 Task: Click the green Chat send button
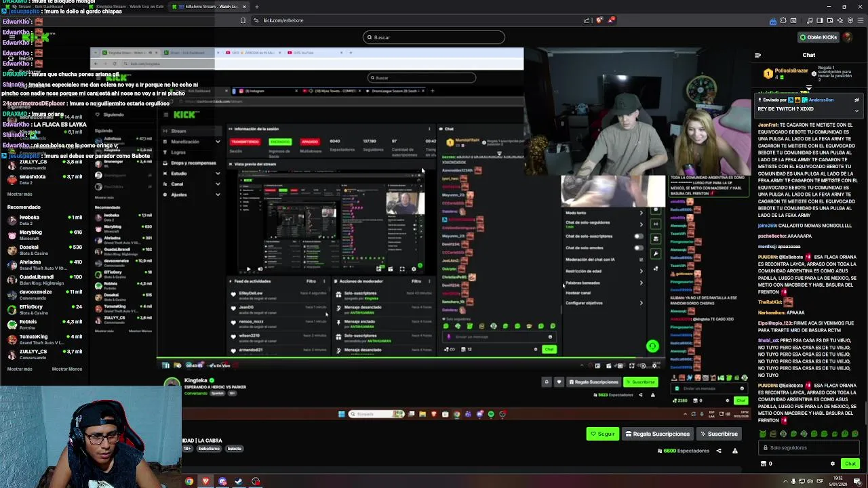[850, 464]
